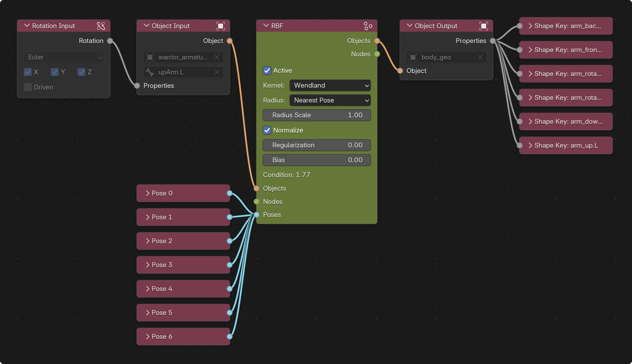
Task: Enable the Driven checkbox
Action: pyautogui.click(x=28, y=87)
